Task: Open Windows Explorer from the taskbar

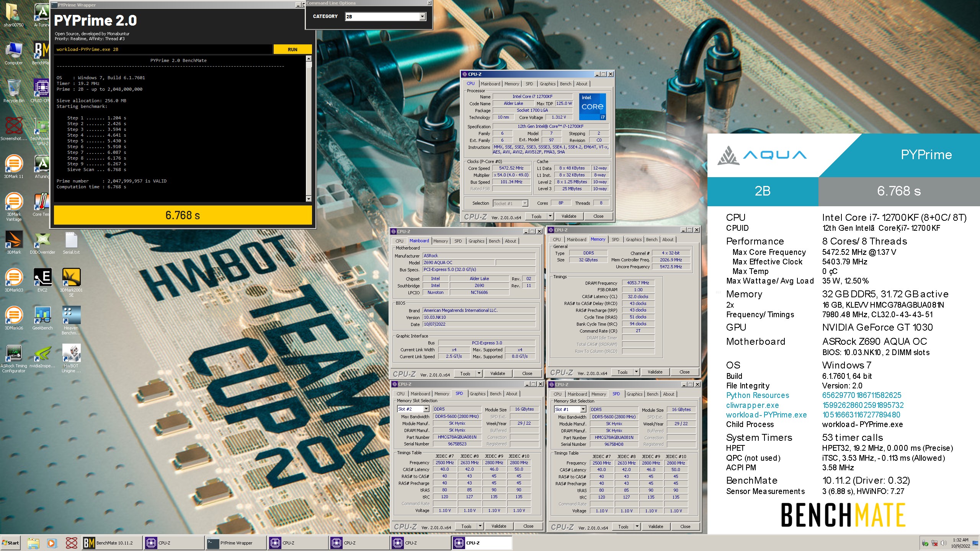Action: point(33,543)
